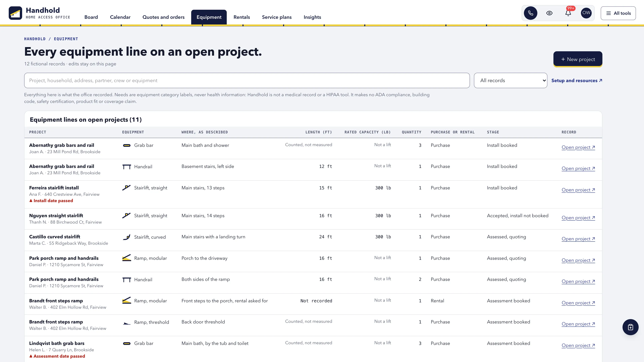Viewport: 644px width, 362px height.
Task: Click the Handhold logo icon
Action: [x=15, y=13]
